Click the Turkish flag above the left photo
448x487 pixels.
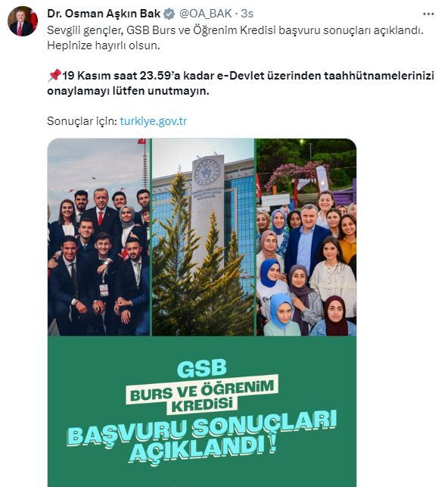(x=142, y=141)
